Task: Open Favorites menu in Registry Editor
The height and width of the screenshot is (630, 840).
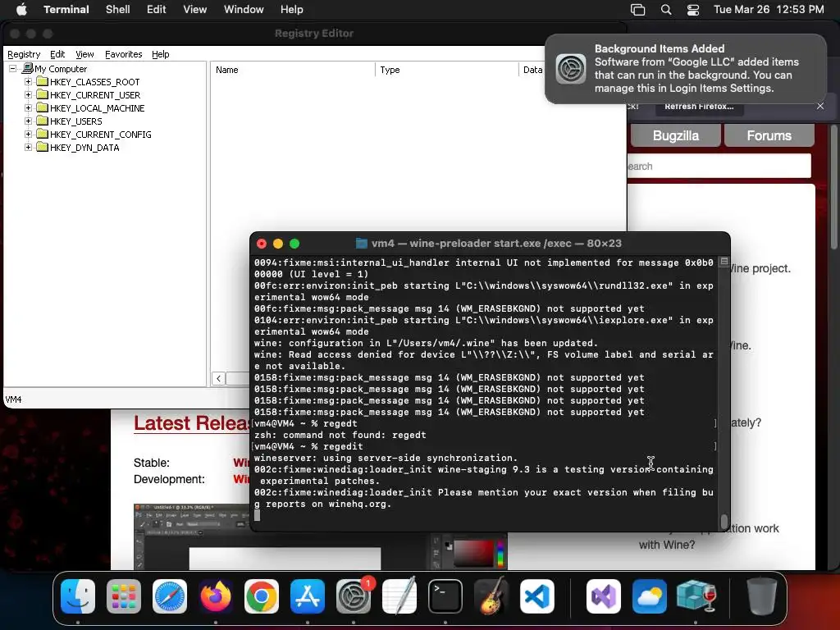Action: pyautogui.click(x=124, y=54)
